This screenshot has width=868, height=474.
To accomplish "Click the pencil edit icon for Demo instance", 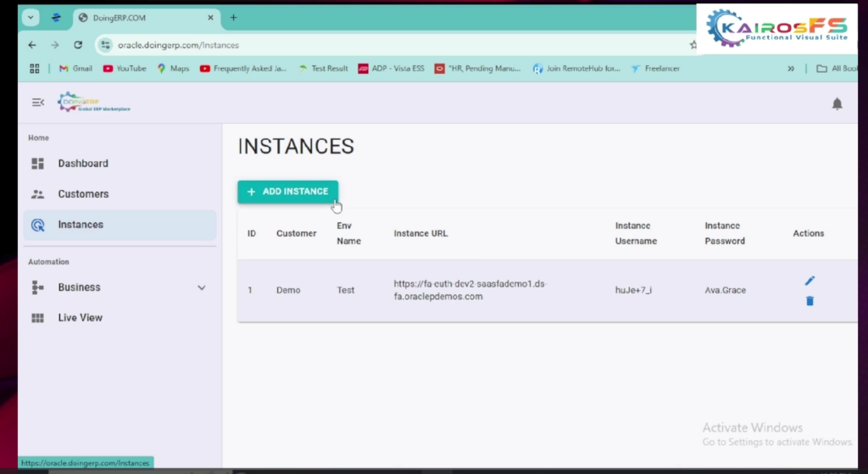I will pyautogui.click(x=810, y=281).
